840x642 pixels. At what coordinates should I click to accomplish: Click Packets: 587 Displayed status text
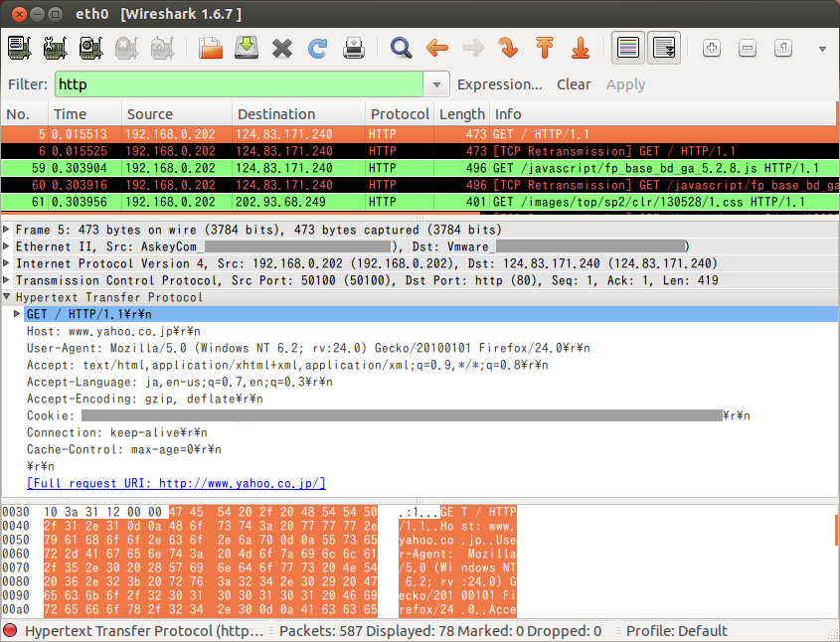point(440,631)
